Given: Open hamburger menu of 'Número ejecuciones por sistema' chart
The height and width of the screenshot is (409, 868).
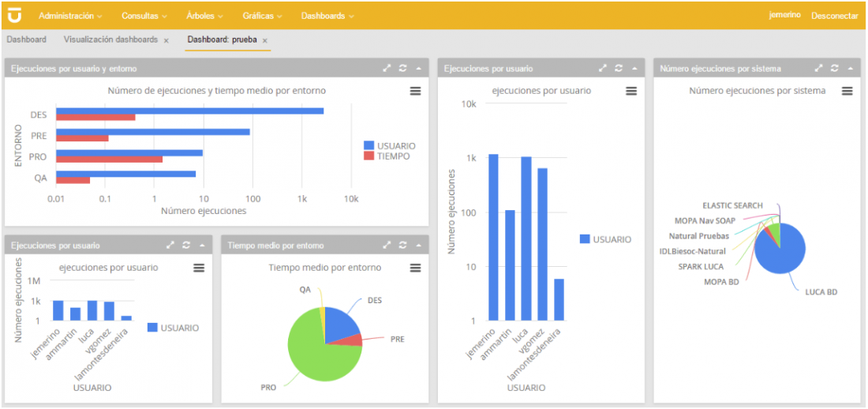Looking at the screenshot, I should click(x=847, y=92).
